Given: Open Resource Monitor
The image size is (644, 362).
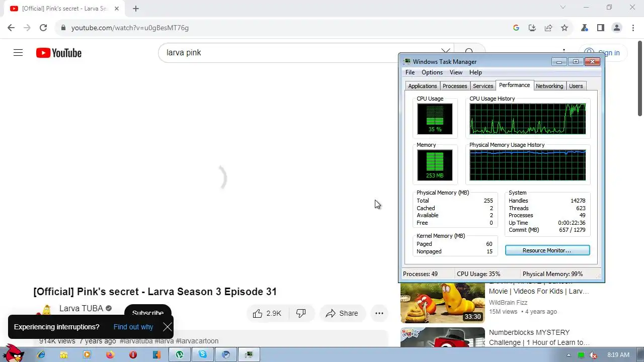Looking at the screenshot, I should click(x=547, y=250).
